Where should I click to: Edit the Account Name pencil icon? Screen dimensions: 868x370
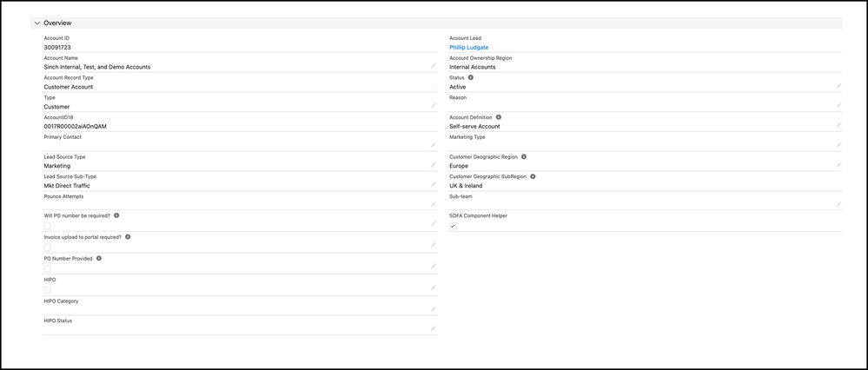tap(434, 66)
